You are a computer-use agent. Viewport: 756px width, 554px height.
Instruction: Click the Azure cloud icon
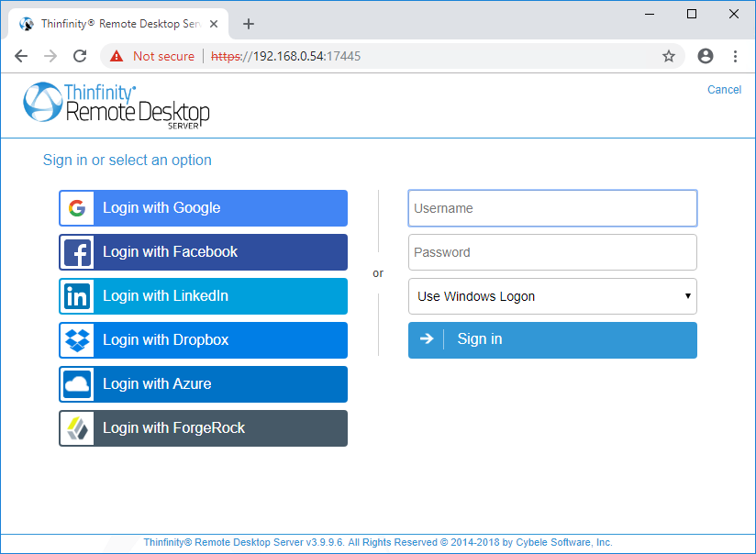point(77,384)
